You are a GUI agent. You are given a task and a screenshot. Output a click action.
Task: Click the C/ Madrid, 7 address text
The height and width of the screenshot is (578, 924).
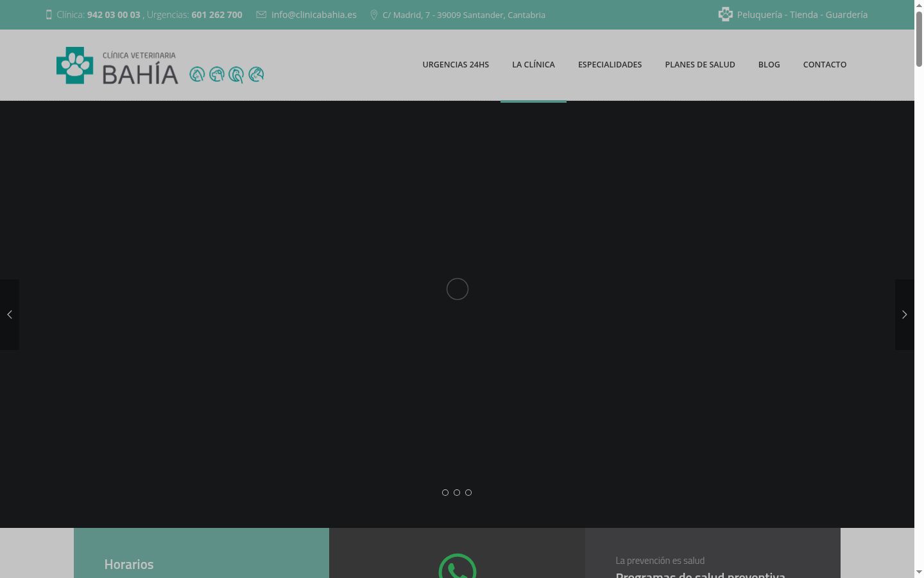point(464,15)
